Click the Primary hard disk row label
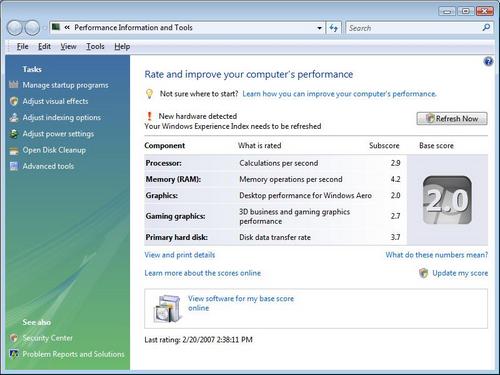This screenshot has height=375, width=500. coord(177,237)
